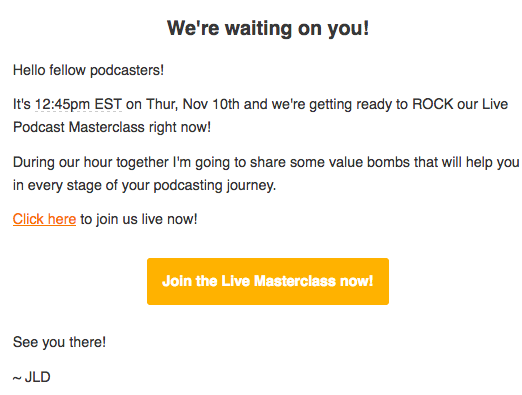522x395 pixels.
Task: Click the words "help you" at the line end
Action: (x=492, y=163)
